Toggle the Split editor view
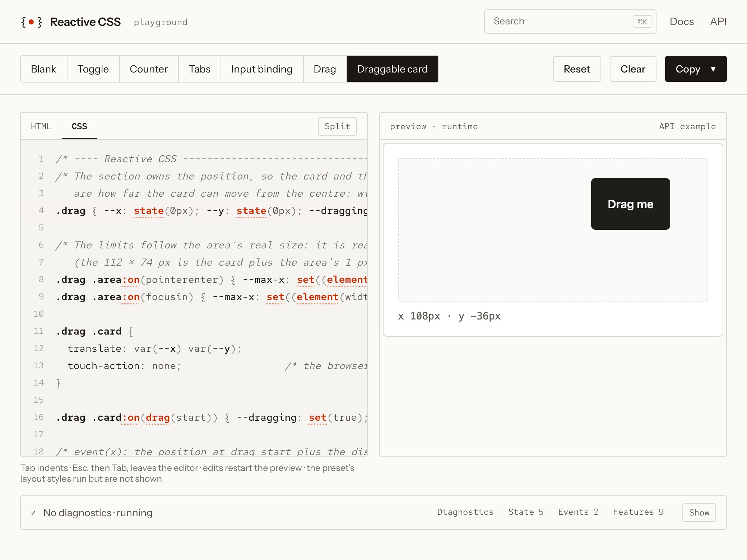The image size is (747, 560). (x=337, y=126)
